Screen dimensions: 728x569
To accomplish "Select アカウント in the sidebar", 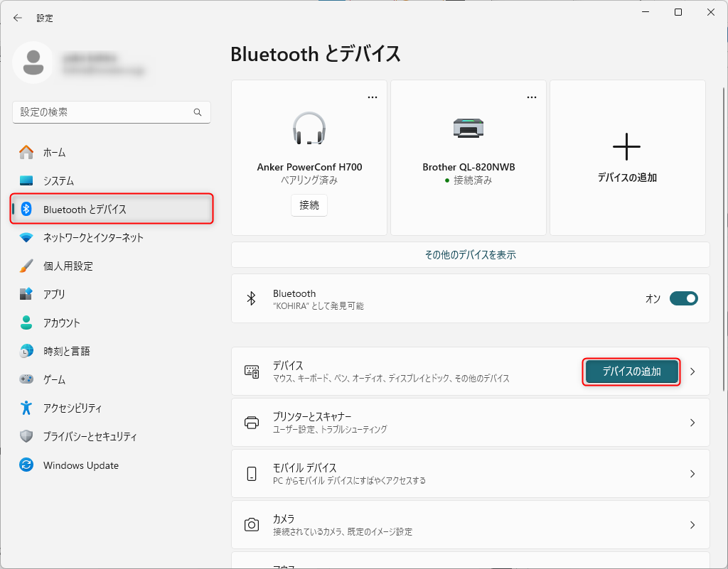I will [112, 323].
